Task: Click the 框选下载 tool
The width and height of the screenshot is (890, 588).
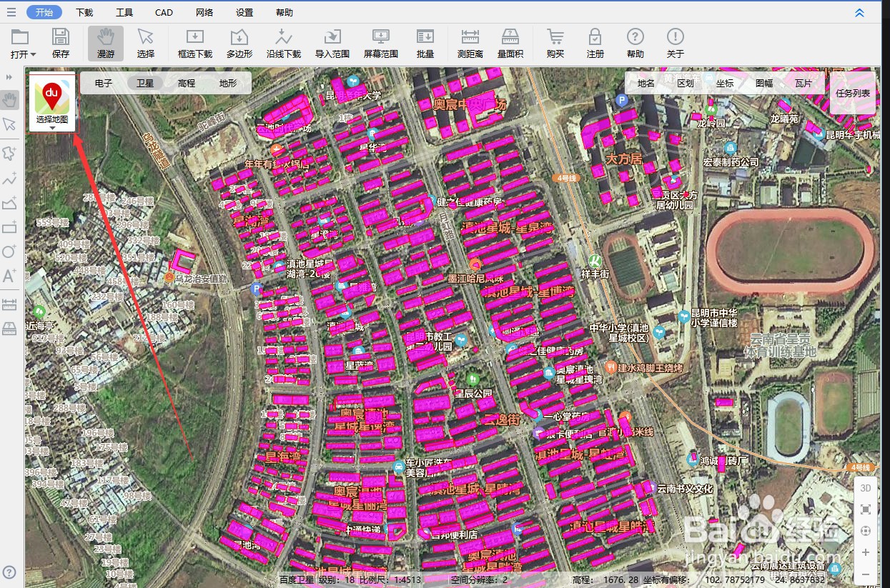Action: pyautogui.click(x=195, y=44)
